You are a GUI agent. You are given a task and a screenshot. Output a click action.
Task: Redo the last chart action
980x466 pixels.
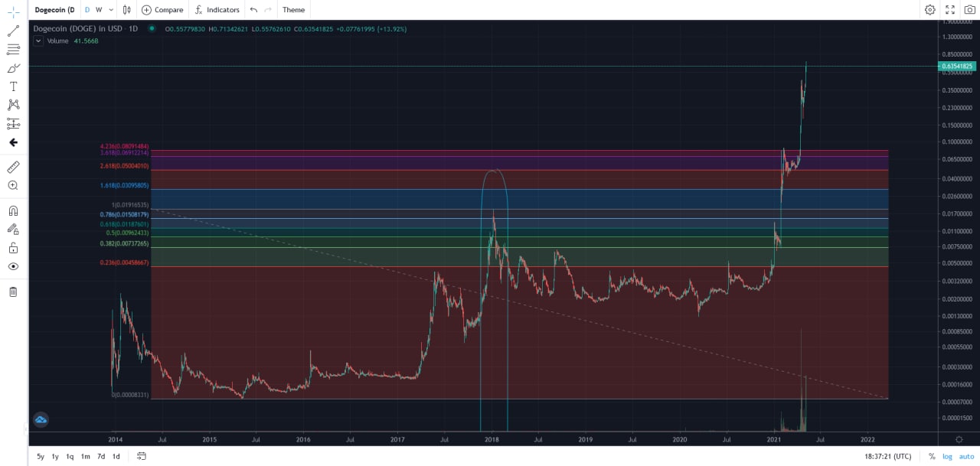pos(267,10)
